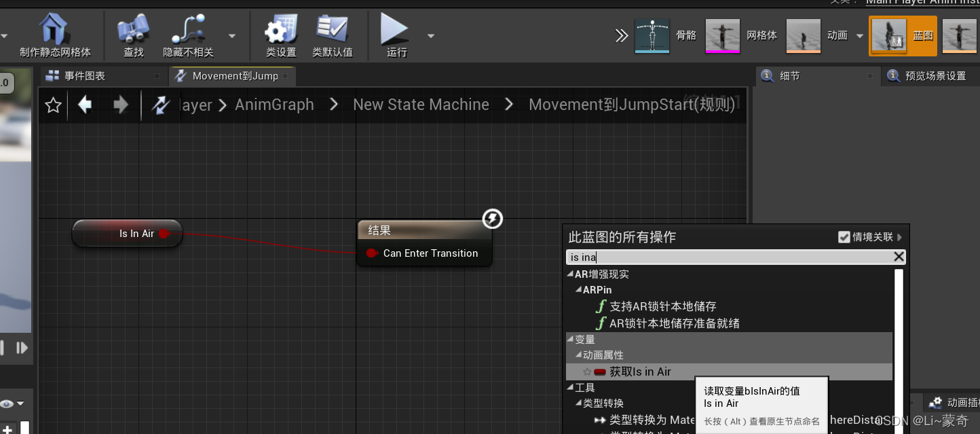Click the favorite star icon in graph bar
This screenshot has width=980, height=434.
pos(54,105)
